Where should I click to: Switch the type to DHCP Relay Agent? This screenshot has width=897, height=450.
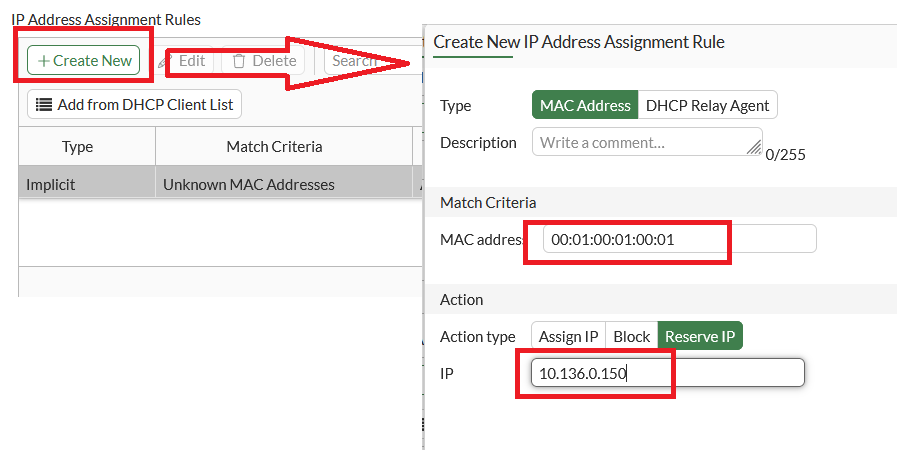[707, 105]
